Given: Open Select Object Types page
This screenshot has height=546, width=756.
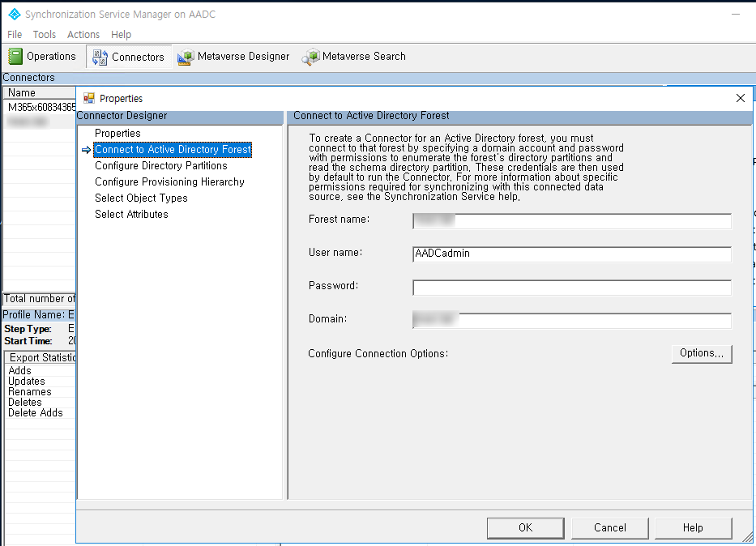Looking at the screenshot, I should click(x=141, y=198).
